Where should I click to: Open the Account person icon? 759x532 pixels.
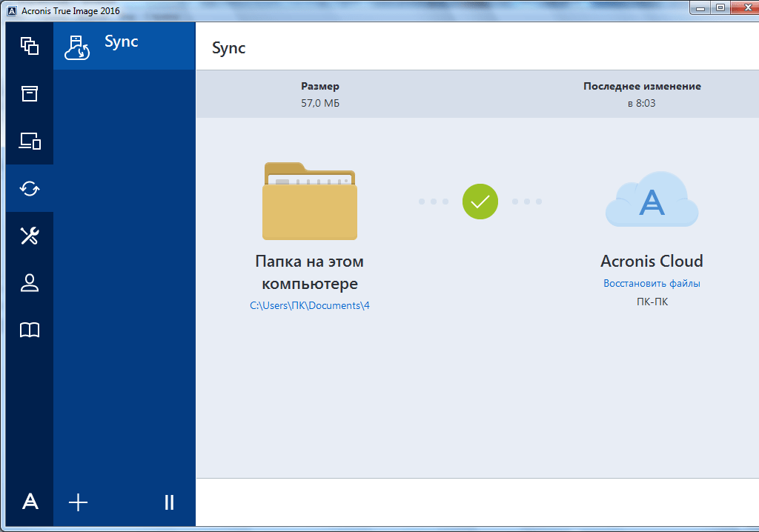click(x=30, y=283)
